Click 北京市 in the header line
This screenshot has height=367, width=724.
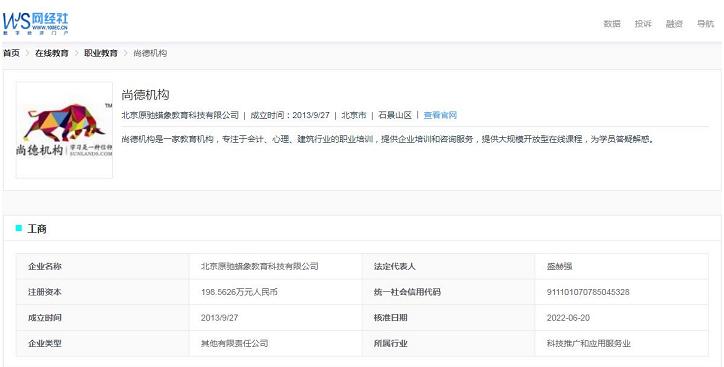(354, 115)
